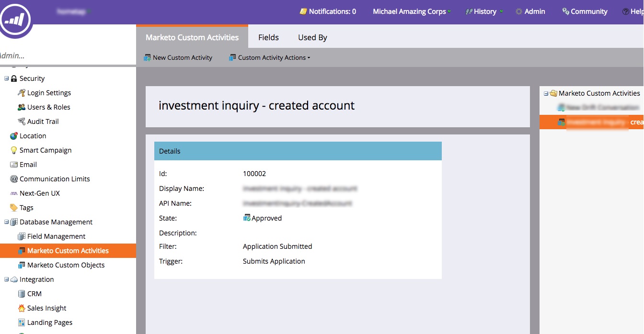Open the Community menu item
The image size is (644, 334).
(585, 11)
